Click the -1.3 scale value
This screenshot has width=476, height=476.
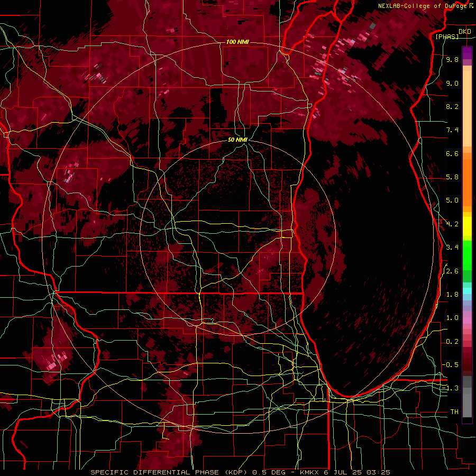451,388
